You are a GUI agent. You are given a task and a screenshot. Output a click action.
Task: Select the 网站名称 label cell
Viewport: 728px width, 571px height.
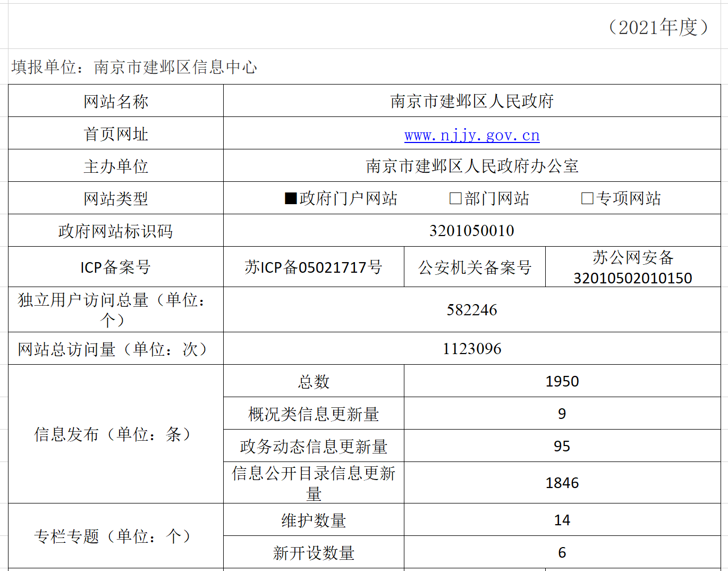(x=116, y=101)
